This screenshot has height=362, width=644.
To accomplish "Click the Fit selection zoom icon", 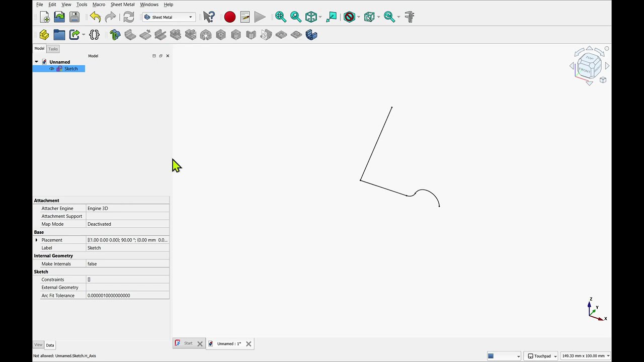I will point(296,17).
